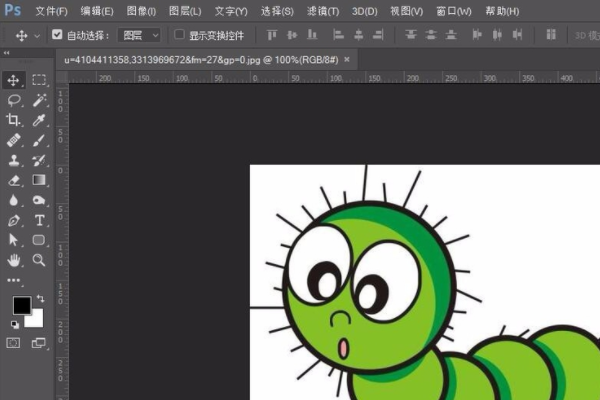Align left edges of layers
600x400 pixels.
pyautogui.click(x=338, y=35)
